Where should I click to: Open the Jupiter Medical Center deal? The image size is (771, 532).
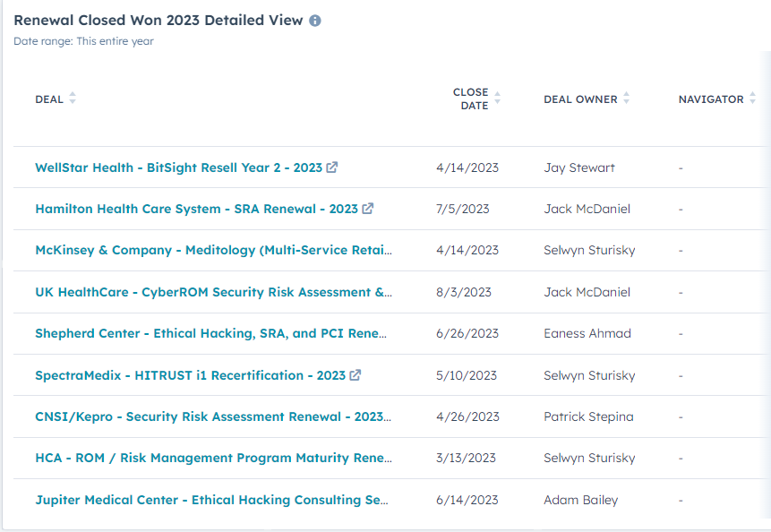pyautogui.click(x=211, y=500)
